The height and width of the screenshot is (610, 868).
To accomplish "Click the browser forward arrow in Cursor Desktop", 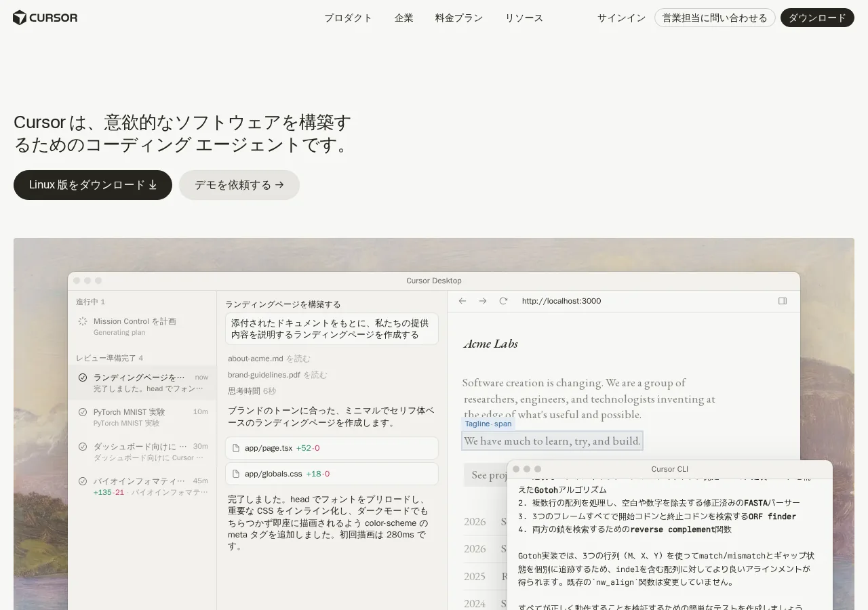I will click(x=483, y=301).
